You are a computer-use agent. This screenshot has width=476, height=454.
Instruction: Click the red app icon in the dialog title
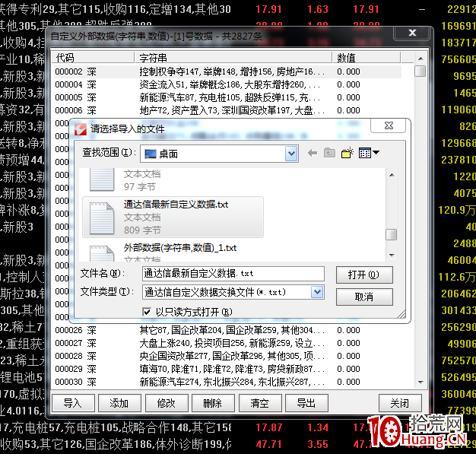click(x=81, y=129)
